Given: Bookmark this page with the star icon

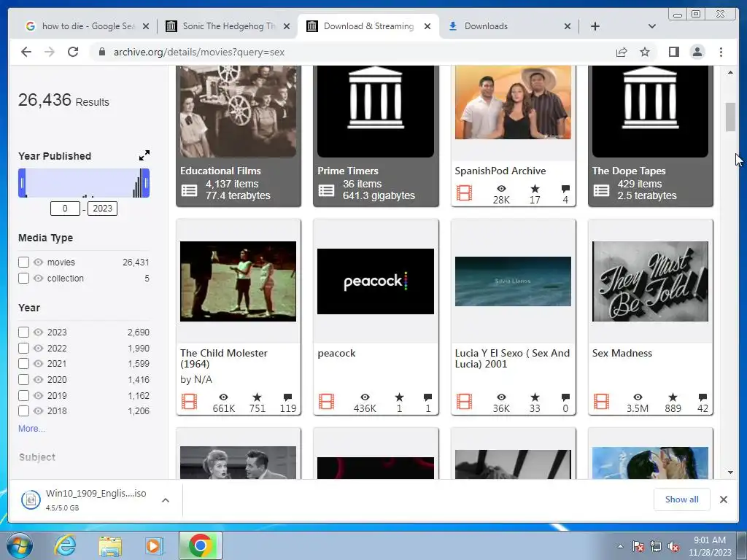Looking at the screenshot, I should click(645, 52).
